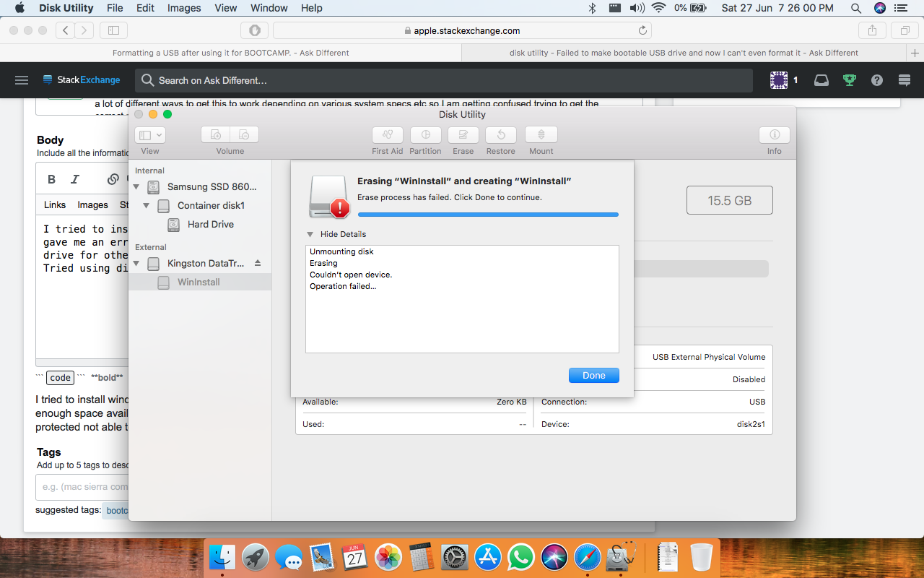Open WhatsApp from the dock

pos(520,557)
